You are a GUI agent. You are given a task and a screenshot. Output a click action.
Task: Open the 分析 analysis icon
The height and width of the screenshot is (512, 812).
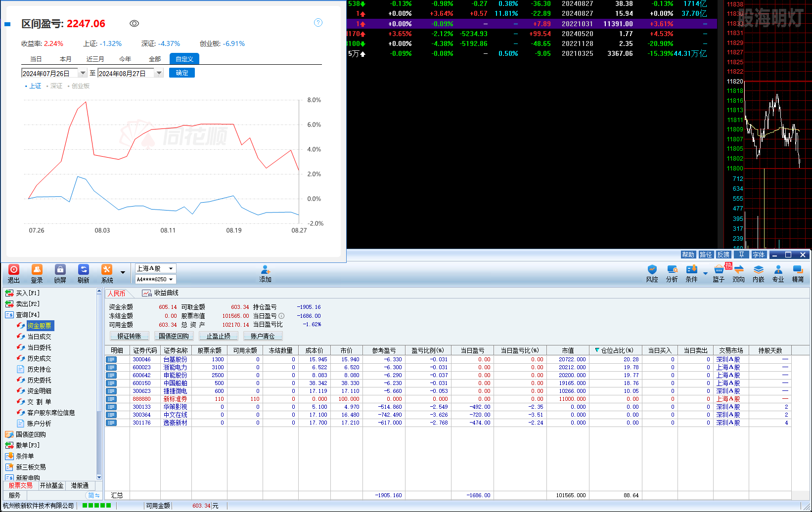[x=672, y=269]
